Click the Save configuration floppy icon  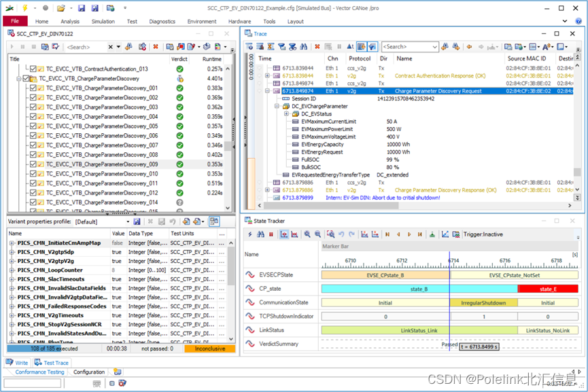pos(81,8)
